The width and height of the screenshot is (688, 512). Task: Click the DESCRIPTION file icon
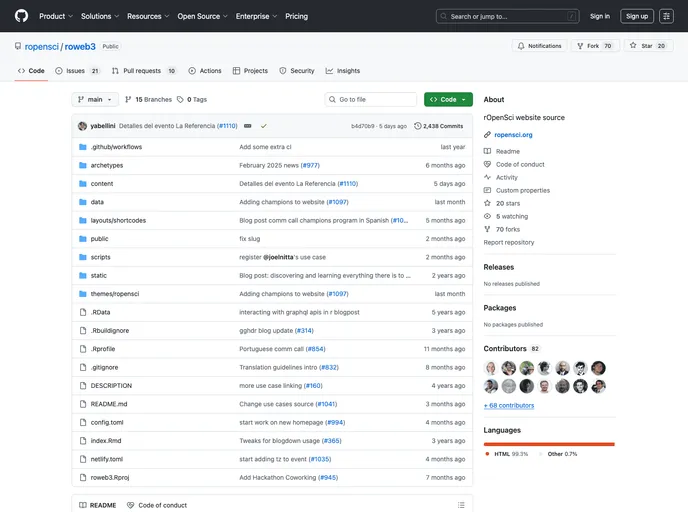click(82, 386)
